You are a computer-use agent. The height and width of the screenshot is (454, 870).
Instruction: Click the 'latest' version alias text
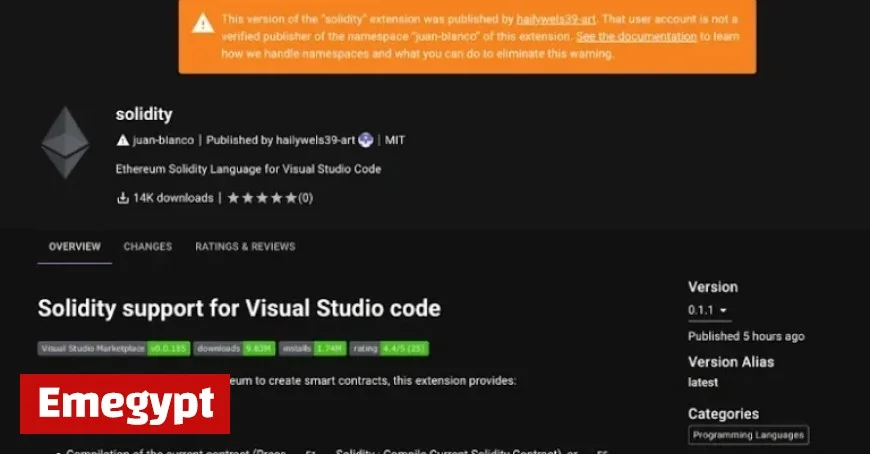click(703, 382)
